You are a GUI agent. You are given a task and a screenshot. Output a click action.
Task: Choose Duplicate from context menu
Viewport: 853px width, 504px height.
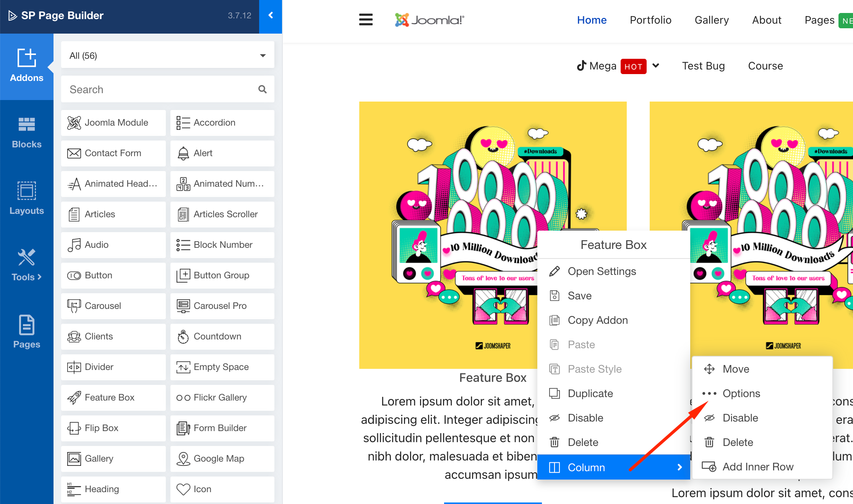pos(590,393)
